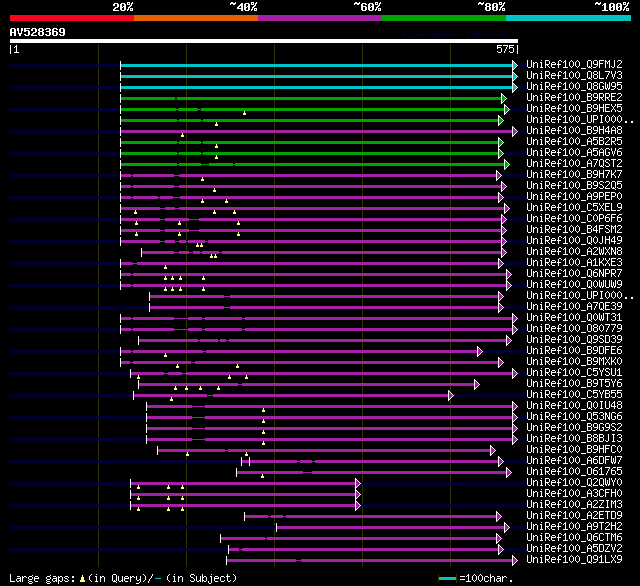
Task: Click the yellow gap marker under the B9HEX5 bar
Action: click(x=244, y=113)
